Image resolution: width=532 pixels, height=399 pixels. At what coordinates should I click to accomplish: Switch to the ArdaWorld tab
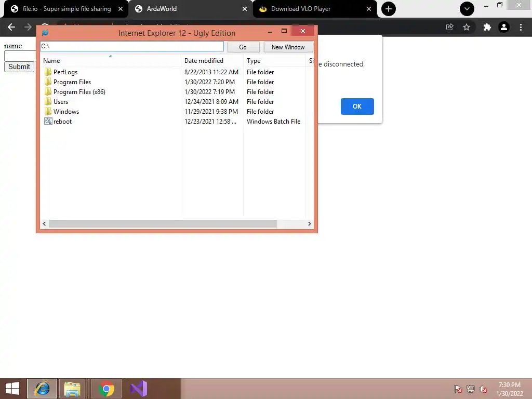(x=190, y=9)
